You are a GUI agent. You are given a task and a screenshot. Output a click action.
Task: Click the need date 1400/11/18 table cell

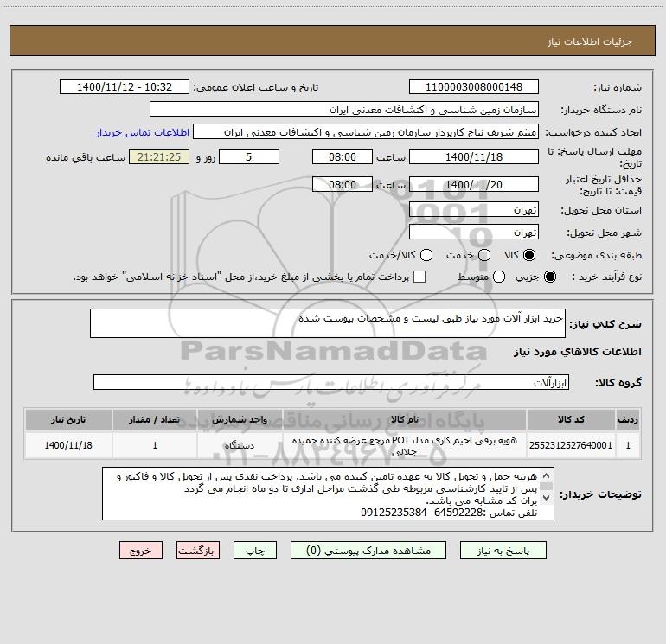pos(68,445)
